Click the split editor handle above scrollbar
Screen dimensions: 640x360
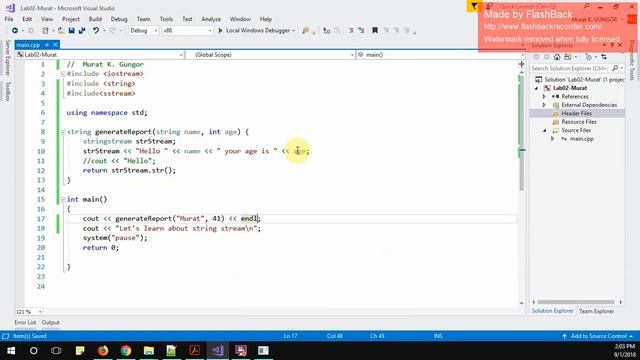521,64
